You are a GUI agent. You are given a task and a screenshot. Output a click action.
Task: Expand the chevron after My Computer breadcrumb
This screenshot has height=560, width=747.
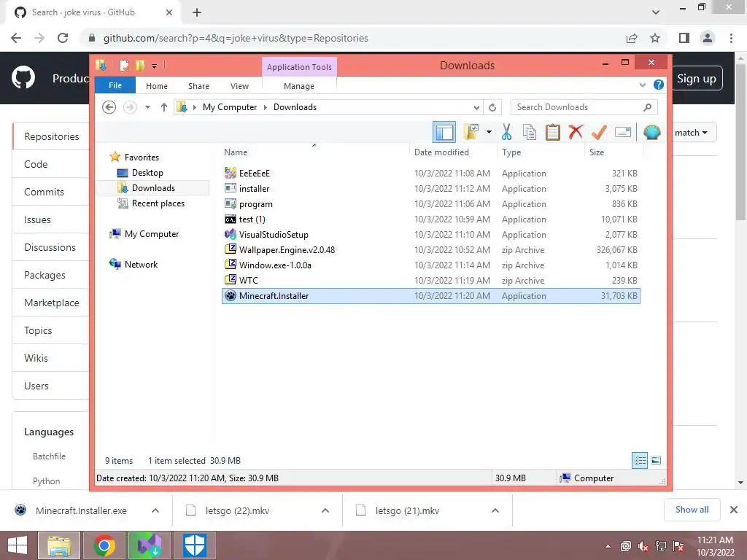point(266,107)
